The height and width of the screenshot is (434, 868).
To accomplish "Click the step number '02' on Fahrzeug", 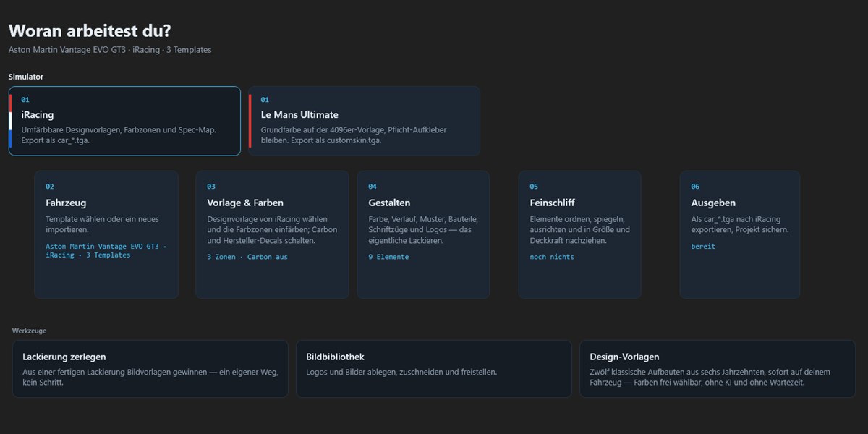I will tap(50, 187).
